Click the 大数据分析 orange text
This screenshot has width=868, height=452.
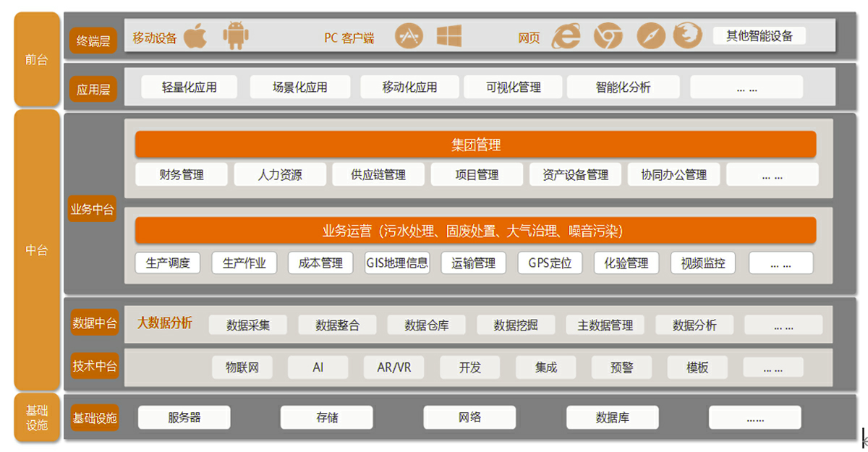(165, 323)
